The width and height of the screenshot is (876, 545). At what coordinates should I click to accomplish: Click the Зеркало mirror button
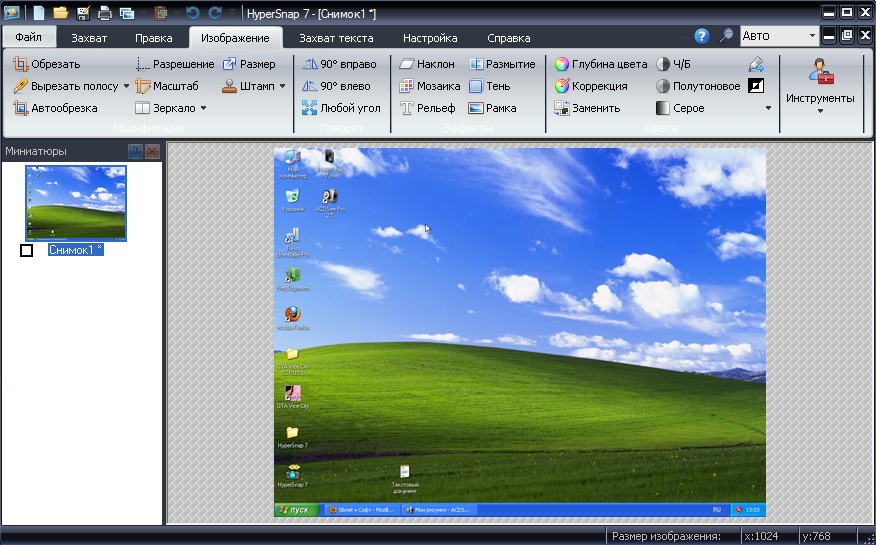(166, 108)
